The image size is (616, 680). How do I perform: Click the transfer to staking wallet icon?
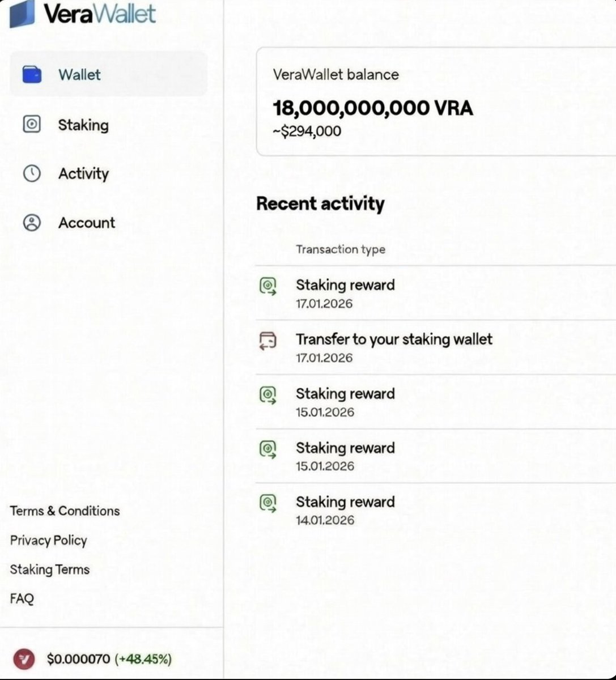(268, 341)
